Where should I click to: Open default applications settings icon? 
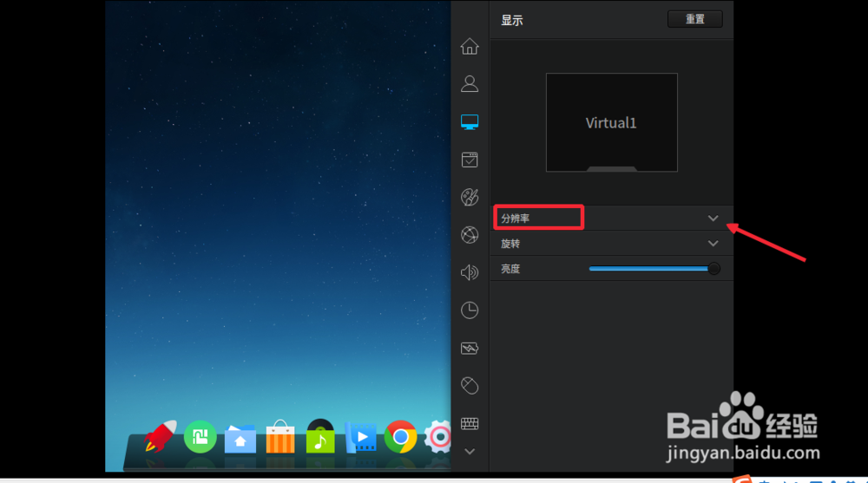tap(470, 160)
